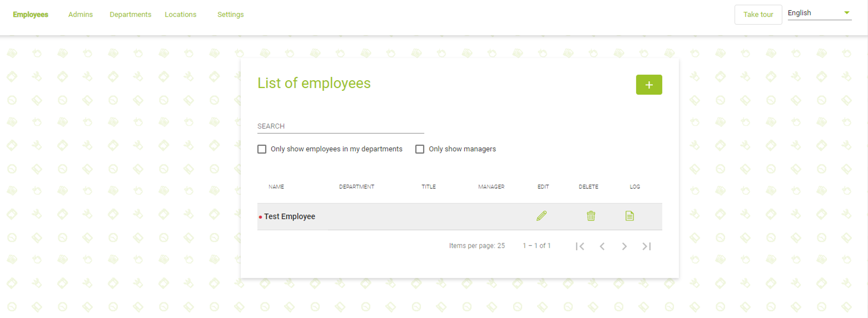Image resolution: width=868 pixels, height=318 pixels.
Task: Go to the next page of results
Action: click(x=624, y=246)
